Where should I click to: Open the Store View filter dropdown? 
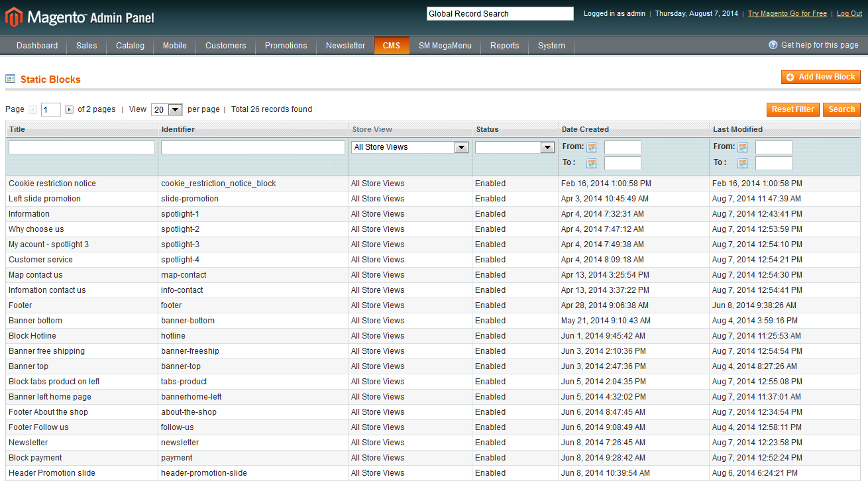tap(410, 147)
